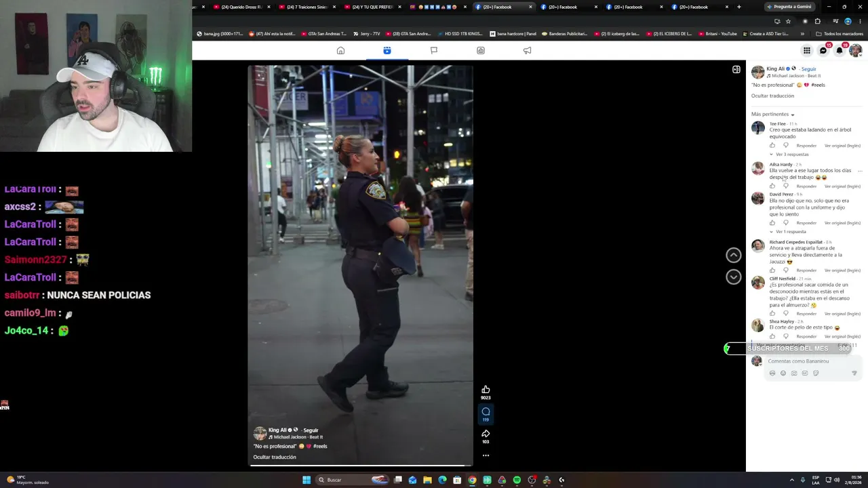Viewport: 868px width, 488px height.
Task: Like Shea Hayley's comment
Action: pos(772,335)
